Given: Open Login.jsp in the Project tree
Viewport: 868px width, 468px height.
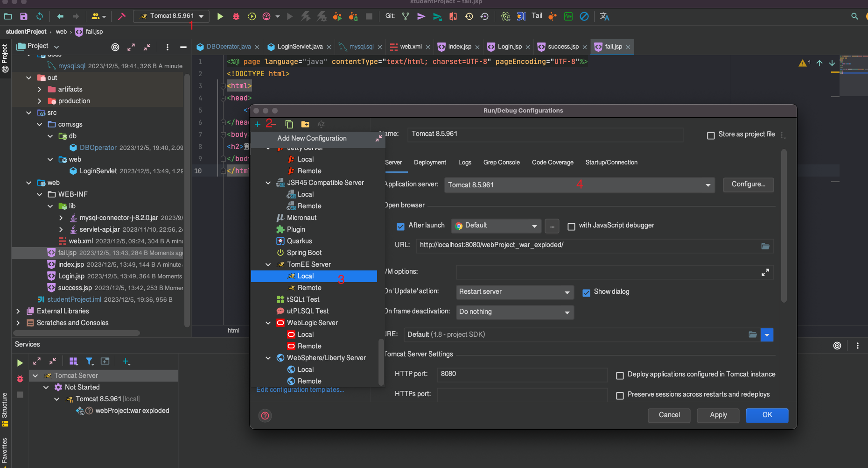Looking at the screenshot, I should point(71,276).
